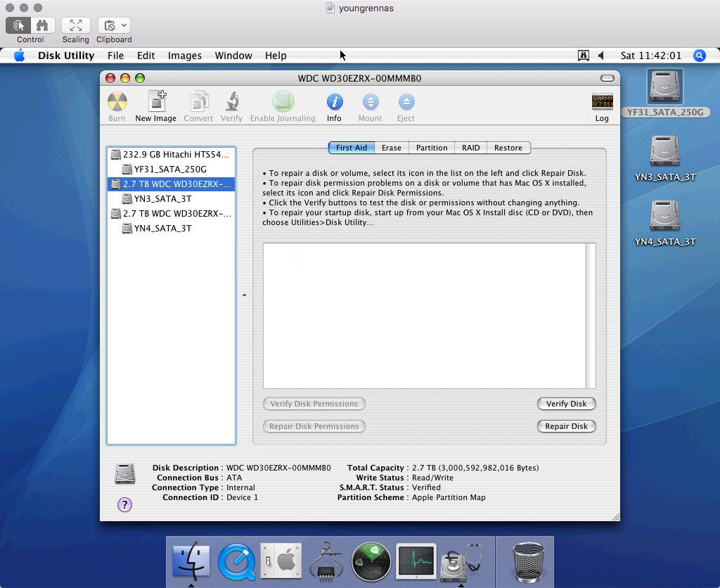Open System Preferences in the Dock
720x588 pixels.
[x=281, y=561]
